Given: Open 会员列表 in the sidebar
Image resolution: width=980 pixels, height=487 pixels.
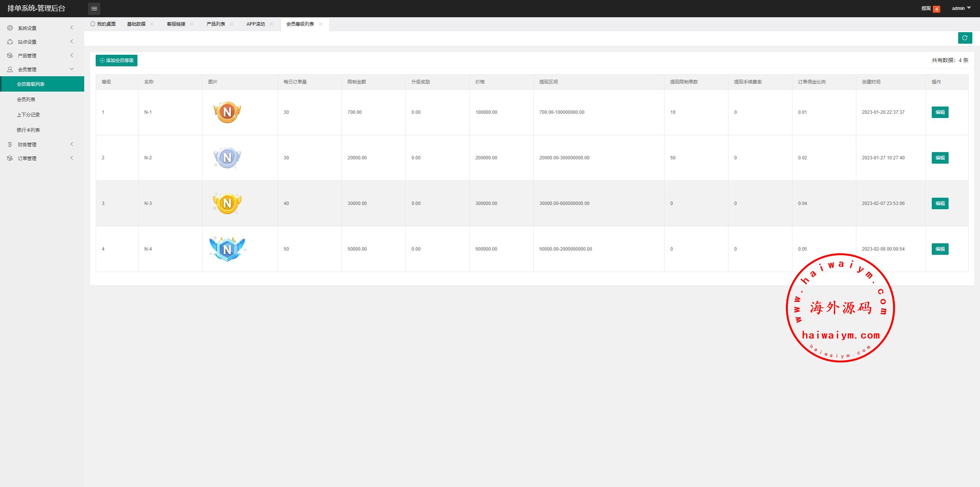Looking at the screenshot, I should 26,99.
